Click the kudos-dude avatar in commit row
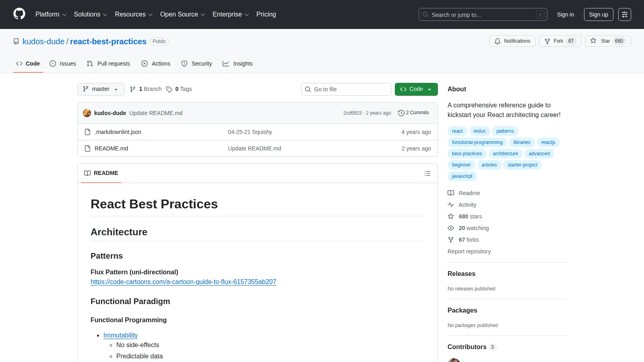Image resolution: width=644 pixels, height=362 pixels. (x=87, y=113)
